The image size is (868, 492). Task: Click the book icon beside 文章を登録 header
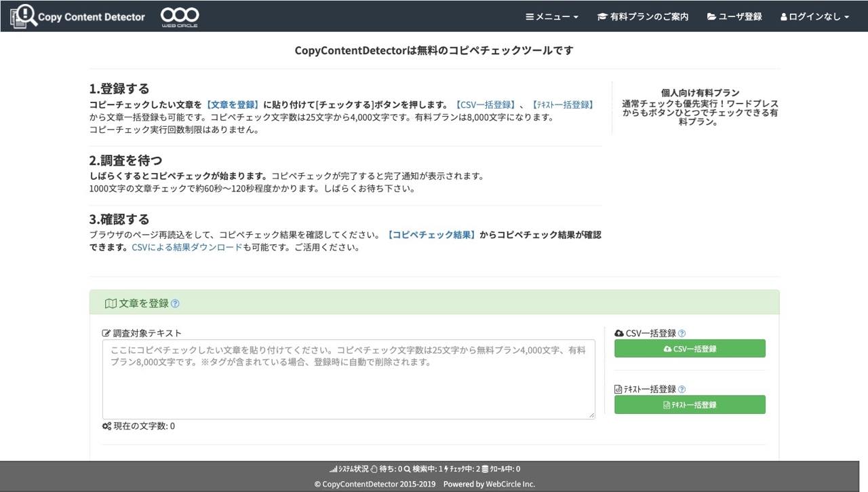(x=111, y=303)
